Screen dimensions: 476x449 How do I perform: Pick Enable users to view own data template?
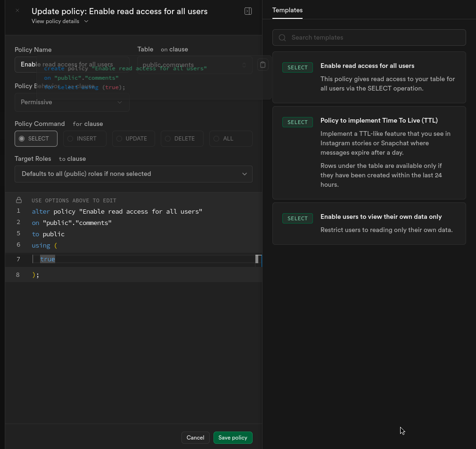pyautogui.click(x=369, y=223)
